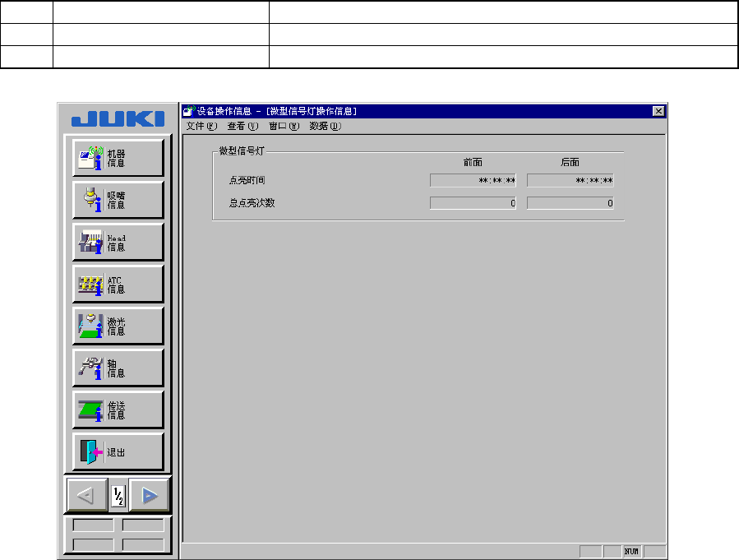This screenshot has height=560, width=739.
Task: Click the 总点亮次数 label
Action: (252, 202)
